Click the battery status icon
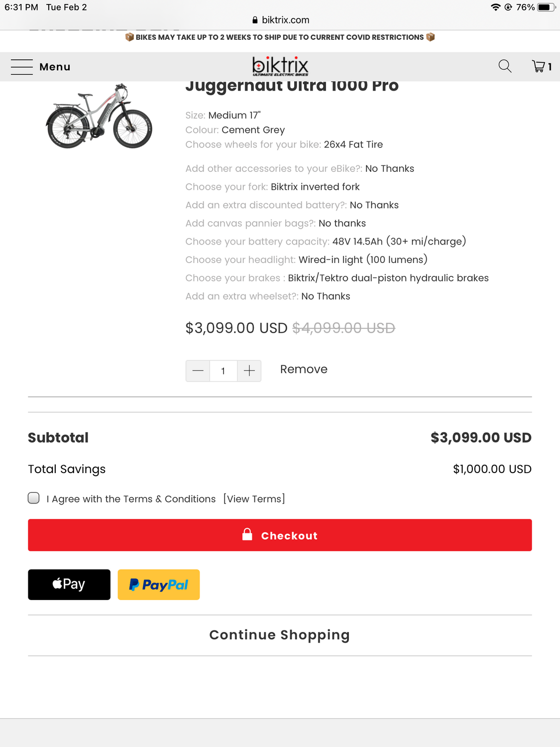The width and height of the screenshot is (560, 747). (546, 7)
